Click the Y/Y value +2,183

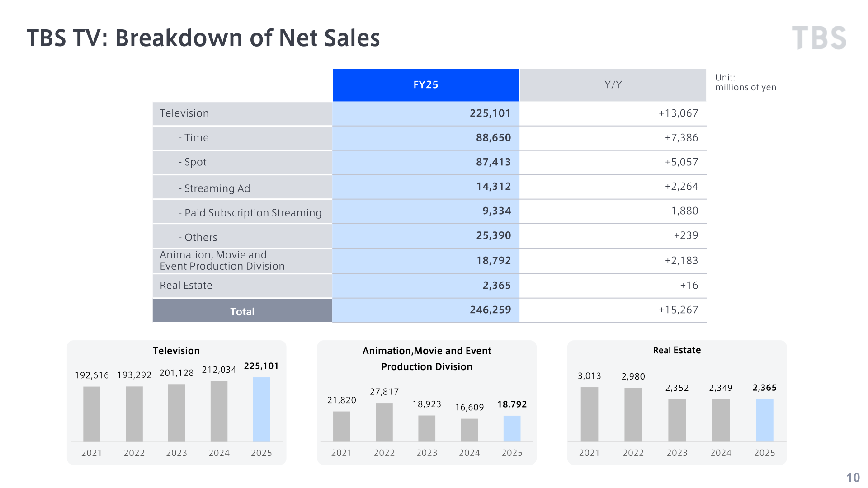click(x=681, y=261)
